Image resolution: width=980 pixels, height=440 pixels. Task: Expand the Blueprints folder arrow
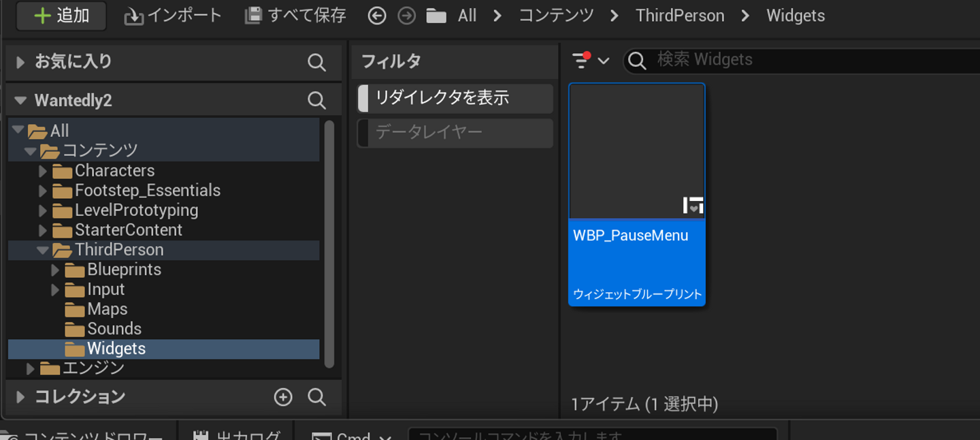(x=55, y=270)
